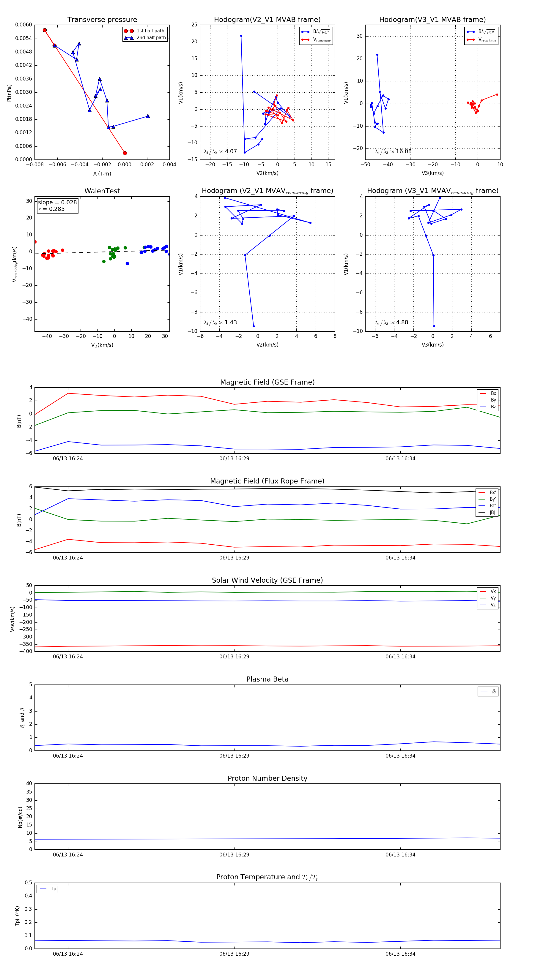
Task: Click the "A (T·m)" x-axis label
Action: pyautogui.click(x=102, y=173)
